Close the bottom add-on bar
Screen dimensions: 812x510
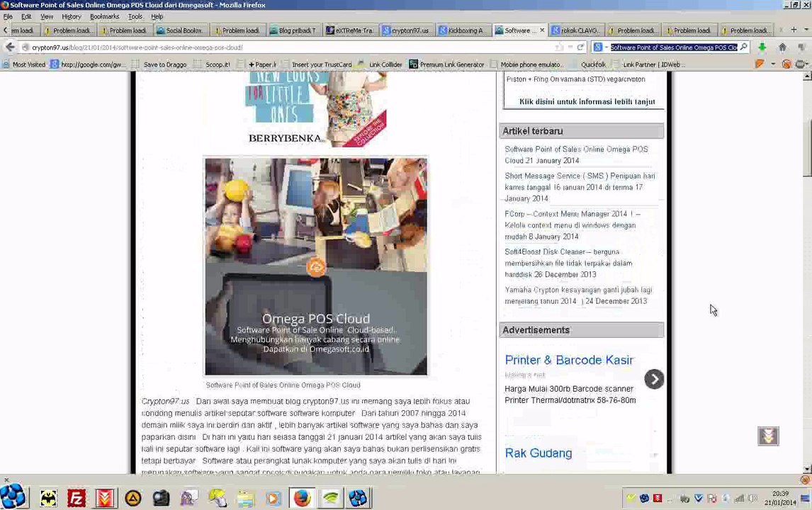point(6,480)
